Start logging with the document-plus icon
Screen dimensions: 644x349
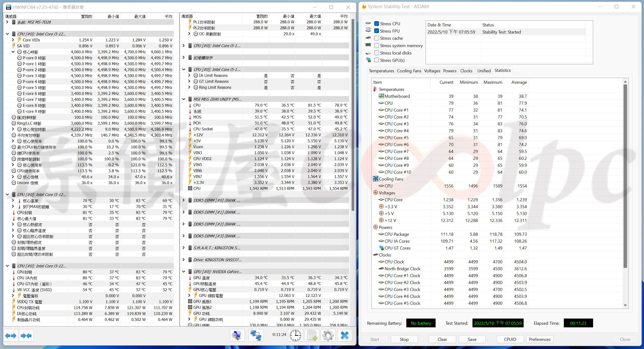312,335
